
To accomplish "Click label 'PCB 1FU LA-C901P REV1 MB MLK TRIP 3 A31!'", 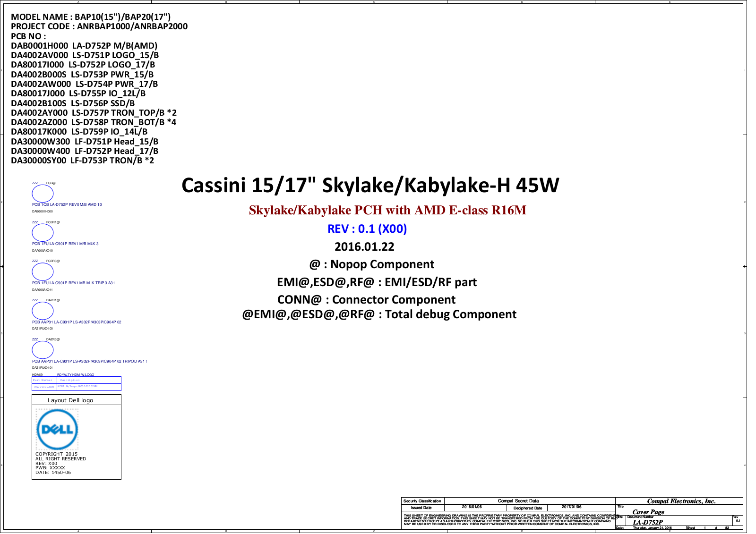I will [74, 283].
